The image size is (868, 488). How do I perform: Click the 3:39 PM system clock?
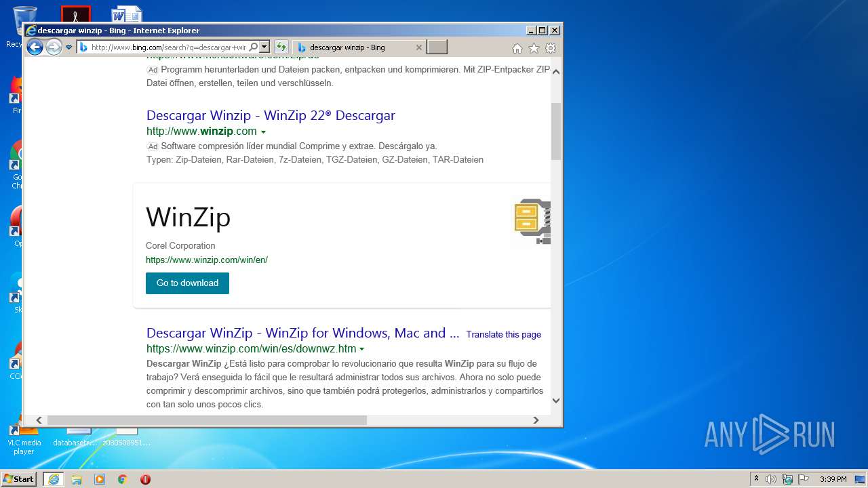pos(833,479)
